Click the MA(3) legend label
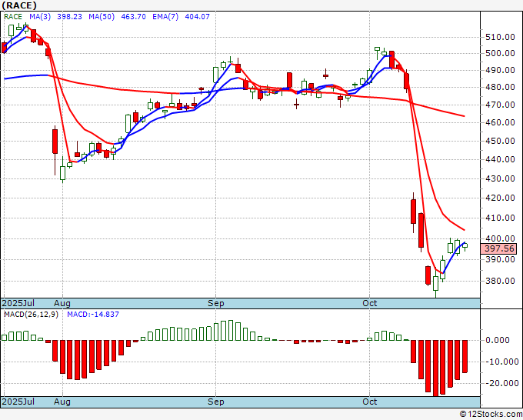 point(40,17)
